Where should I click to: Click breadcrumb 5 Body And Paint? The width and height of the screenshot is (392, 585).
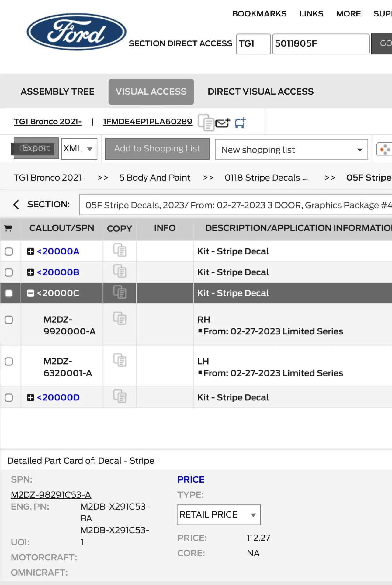155,178
